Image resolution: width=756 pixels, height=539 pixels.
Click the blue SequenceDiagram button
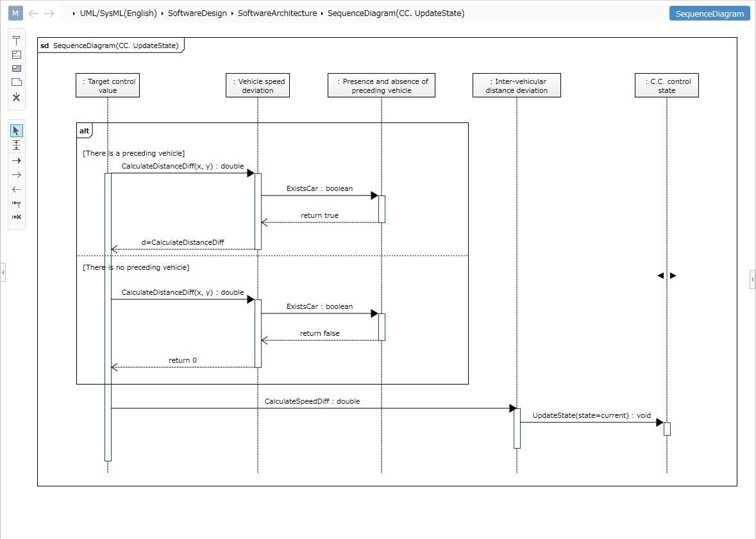pyautogui.click(x=709, y=13)
